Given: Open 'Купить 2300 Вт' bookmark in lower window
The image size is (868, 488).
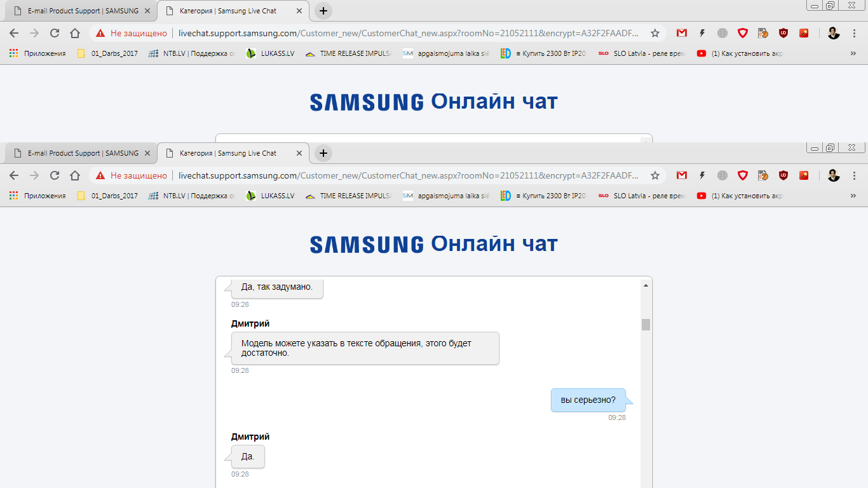Looking at the screenshot, I should point(543,196).
